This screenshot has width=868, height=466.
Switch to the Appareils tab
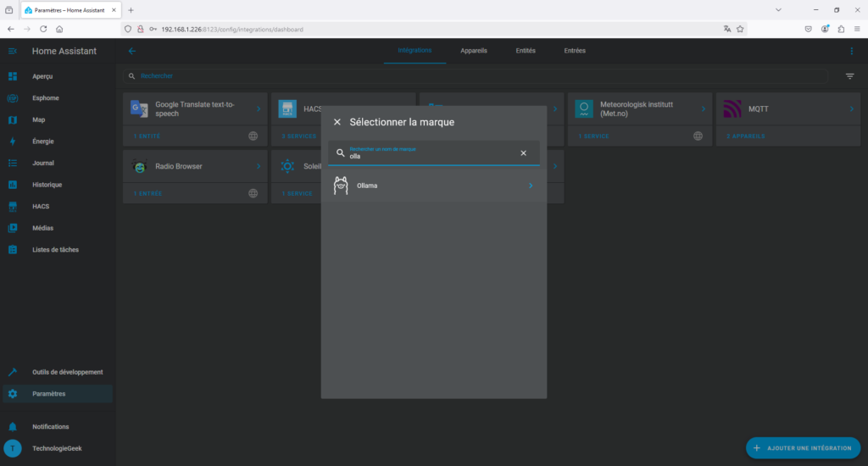coord(474,51)
